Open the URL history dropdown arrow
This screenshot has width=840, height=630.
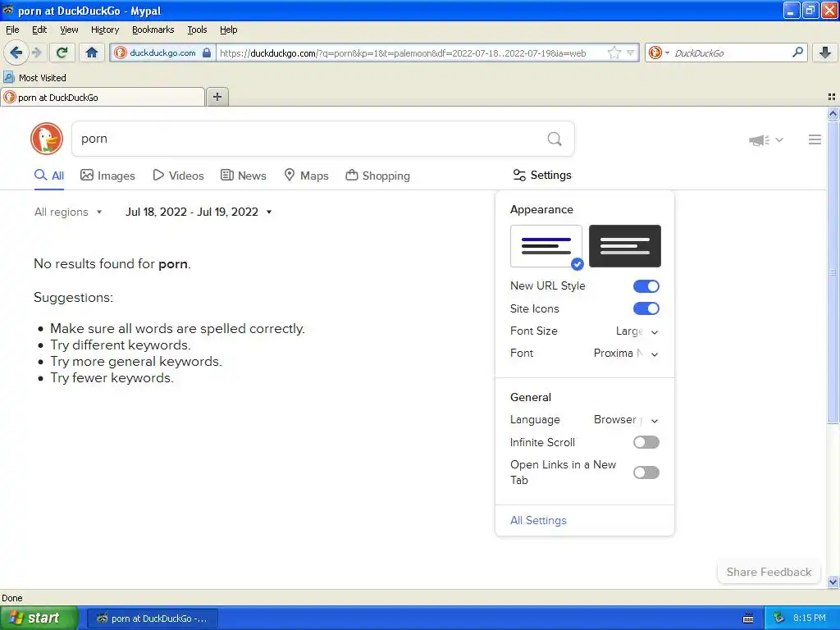631,52
